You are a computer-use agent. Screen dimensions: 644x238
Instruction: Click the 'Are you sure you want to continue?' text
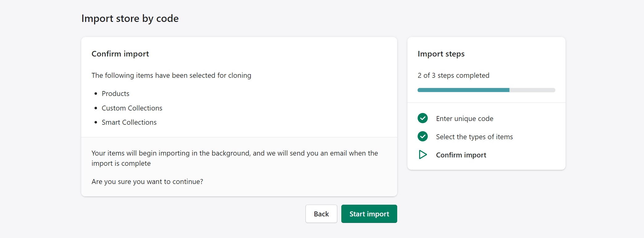point(147,182)
